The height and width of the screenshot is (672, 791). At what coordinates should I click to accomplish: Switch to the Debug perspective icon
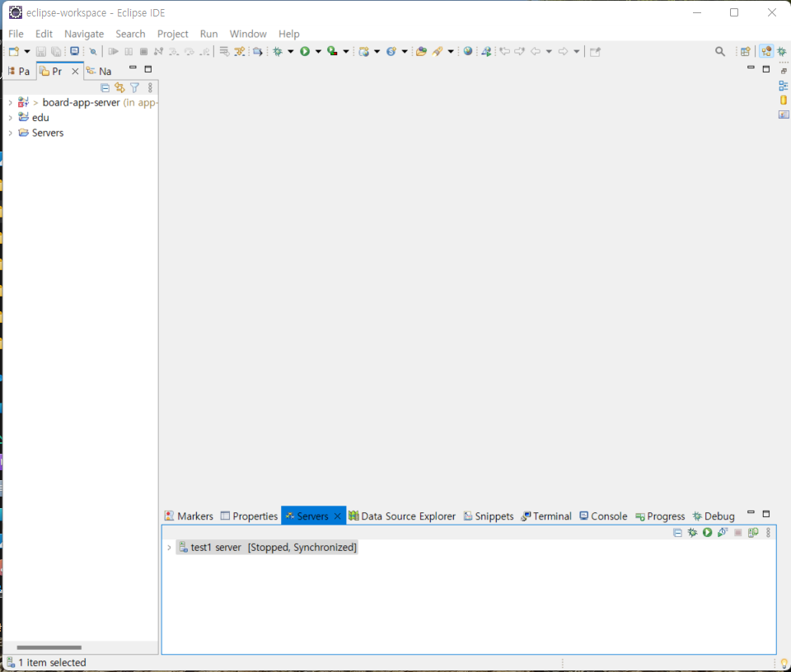(782, 51)
